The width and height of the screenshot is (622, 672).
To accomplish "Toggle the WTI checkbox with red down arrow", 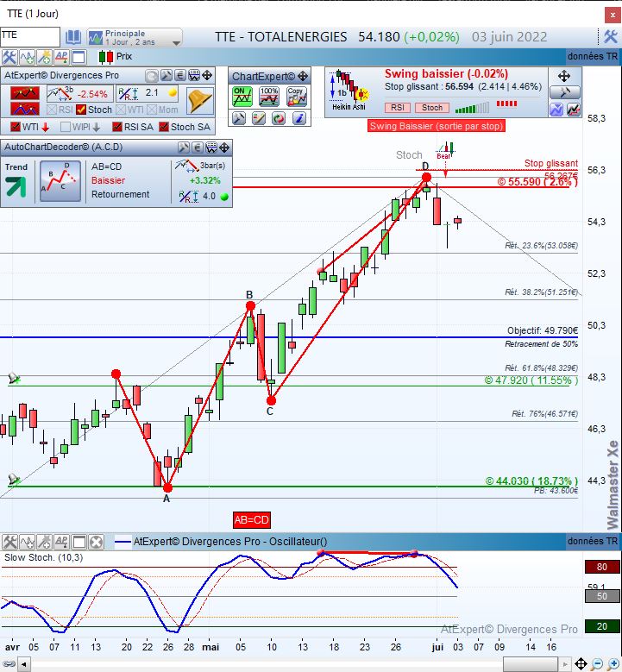I will (x=15, y=127).
